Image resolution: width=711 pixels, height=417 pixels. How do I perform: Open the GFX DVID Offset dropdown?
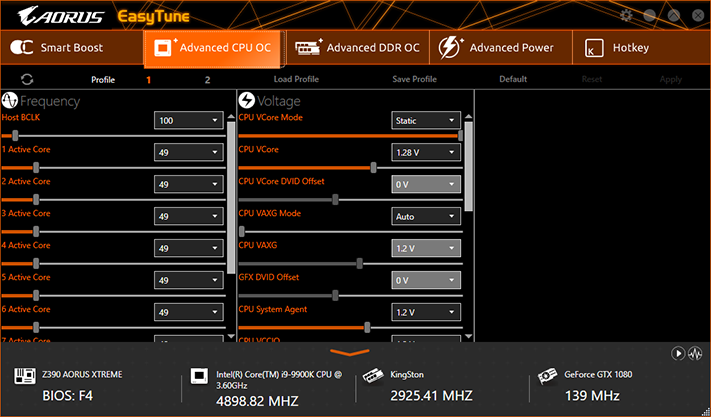pyautogui.click(x=426, y=280)
